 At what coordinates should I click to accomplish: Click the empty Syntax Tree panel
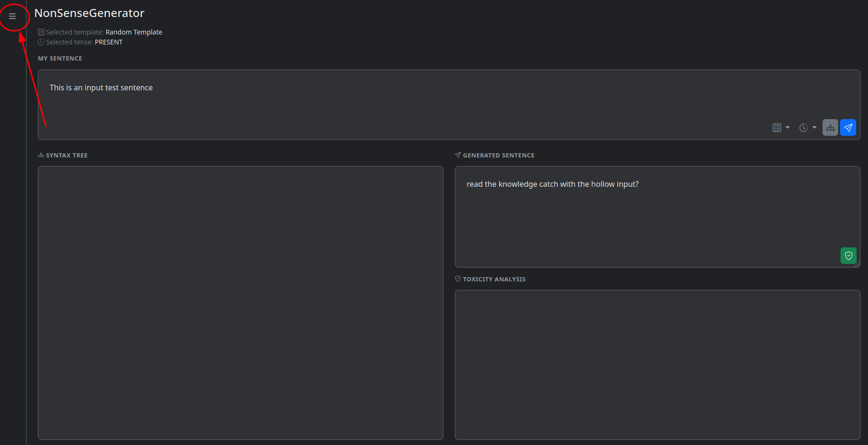[240, 303]
